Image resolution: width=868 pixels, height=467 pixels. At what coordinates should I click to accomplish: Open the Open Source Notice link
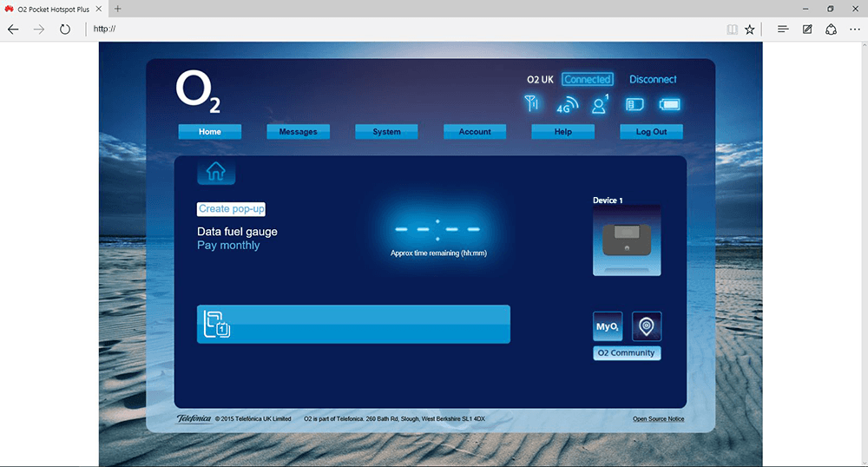click(x=658, y=419)
